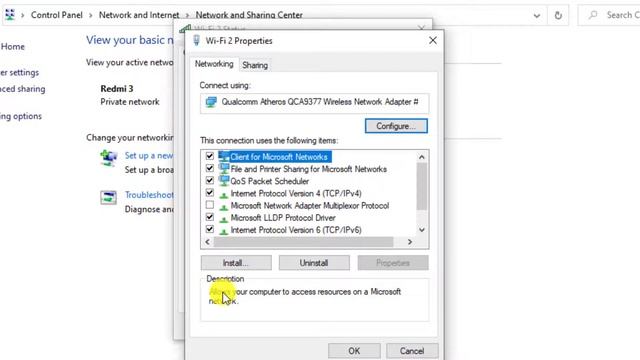
Task: Close the Wi-Fi 2 Status window behind
Action: tap(422, 28)
